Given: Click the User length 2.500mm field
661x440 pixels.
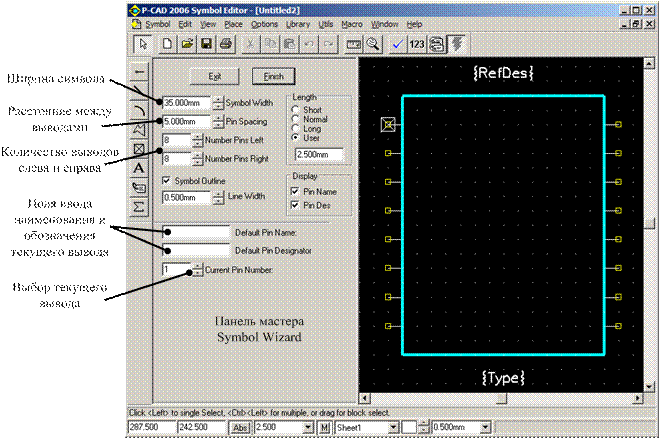Looking at the screenshot, I should (x=319, y=154).
